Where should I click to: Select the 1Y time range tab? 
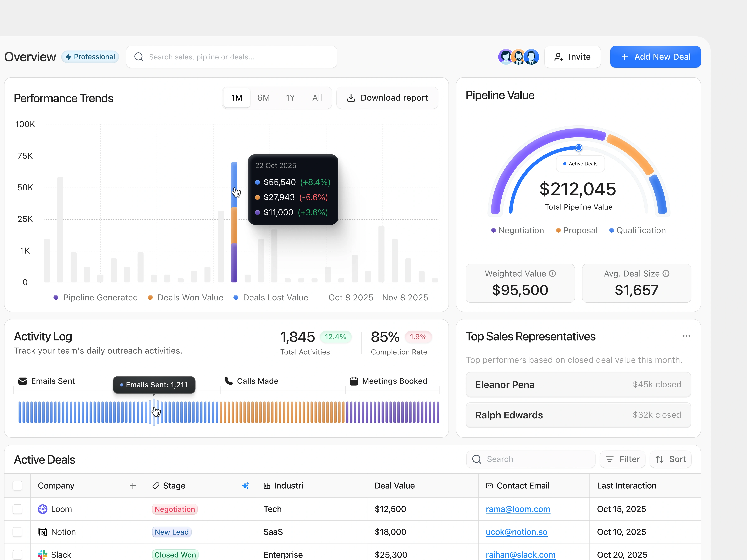[x=290, y=98]
